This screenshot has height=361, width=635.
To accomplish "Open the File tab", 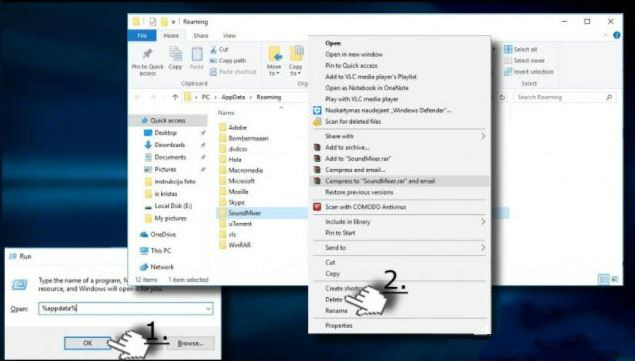I will pyautogui.click(x=142, y=36).
